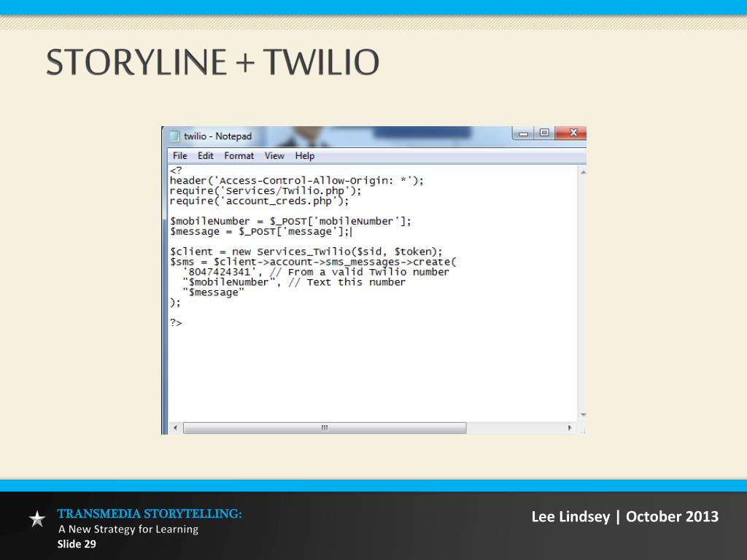This screenshot has width=747, height=560.
Task: Click the Notepad document icon in title bar
Action: point(174,136)
